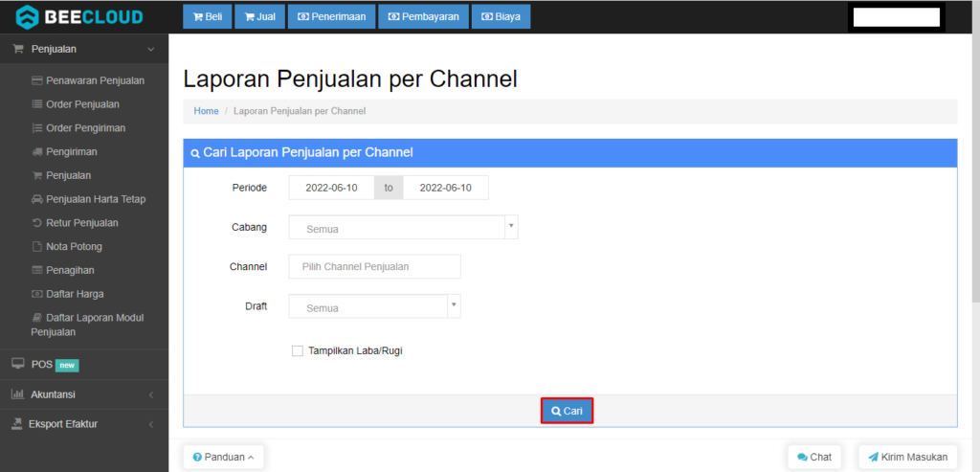Open the Draft dropdown

(374, 306)
